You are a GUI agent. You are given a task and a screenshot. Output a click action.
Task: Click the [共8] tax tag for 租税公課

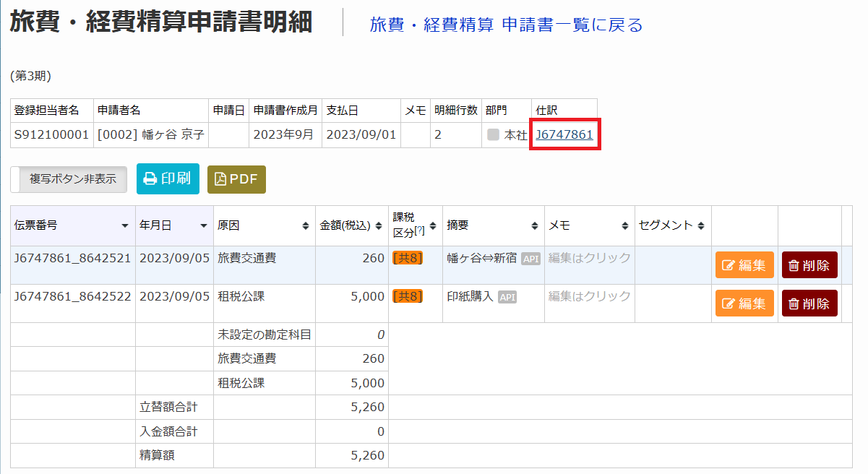[408, 296]
